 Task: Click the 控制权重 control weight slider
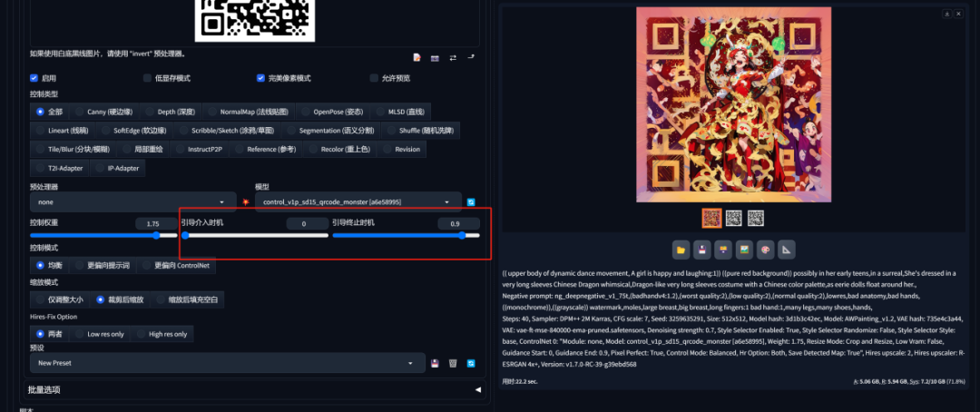point(103,236)
